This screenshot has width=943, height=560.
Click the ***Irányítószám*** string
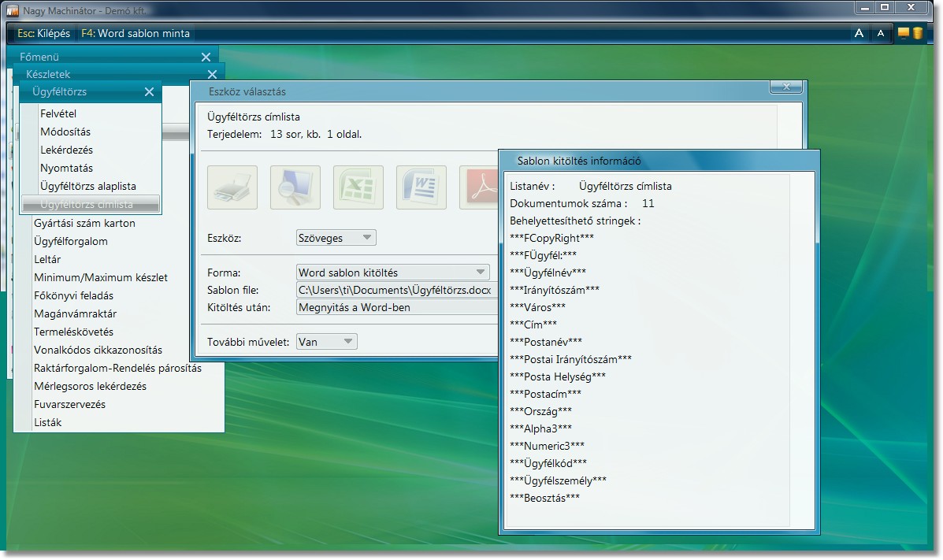555,290
